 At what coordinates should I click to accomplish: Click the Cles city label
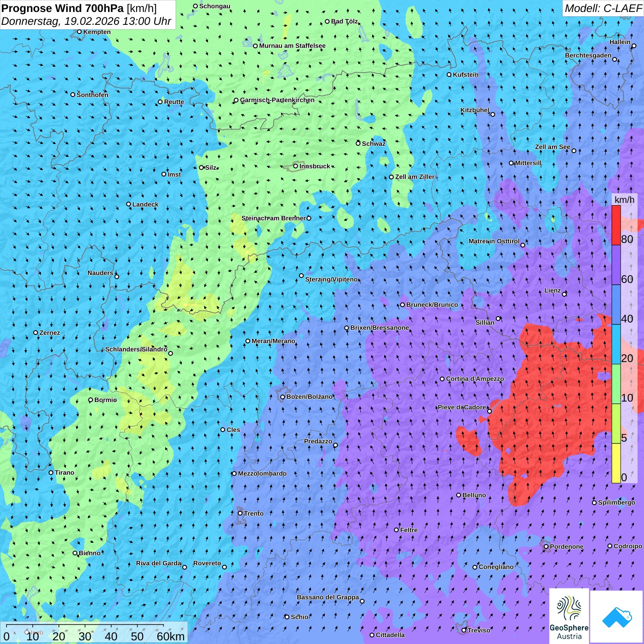click(233, 430)
